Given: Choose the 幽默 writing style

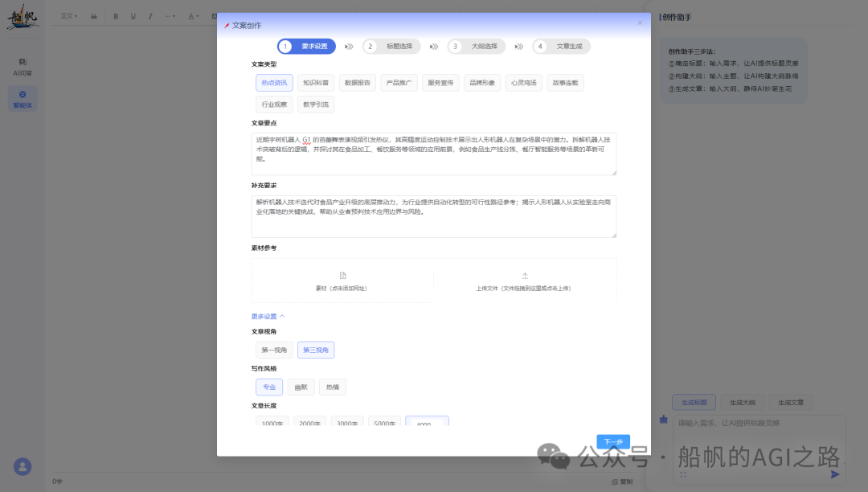Looking at the screenshot, I should click(301, 387).
